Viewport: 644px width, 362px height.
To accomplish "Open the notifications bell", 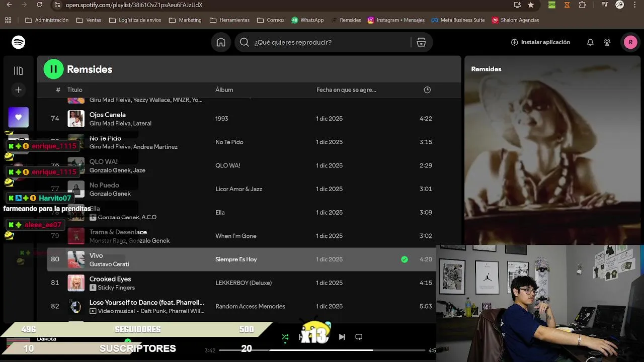I will coord(590,42).
